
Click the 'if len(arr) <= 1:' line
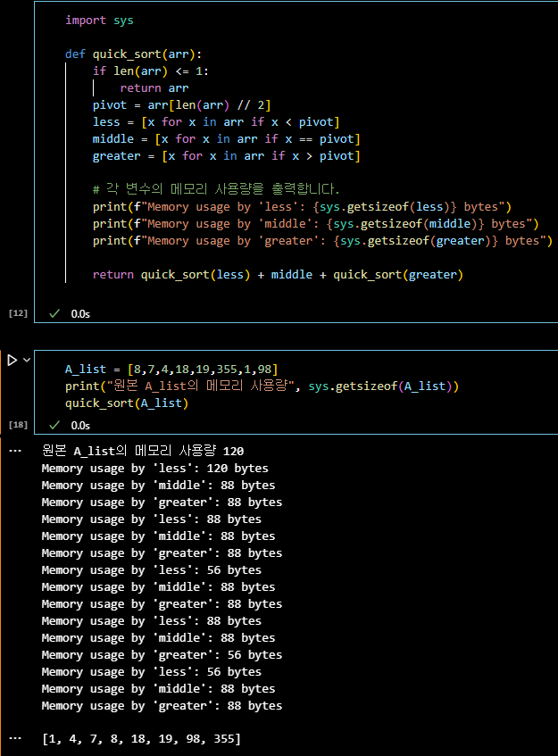pyautogui.click(x=151, y=71)
